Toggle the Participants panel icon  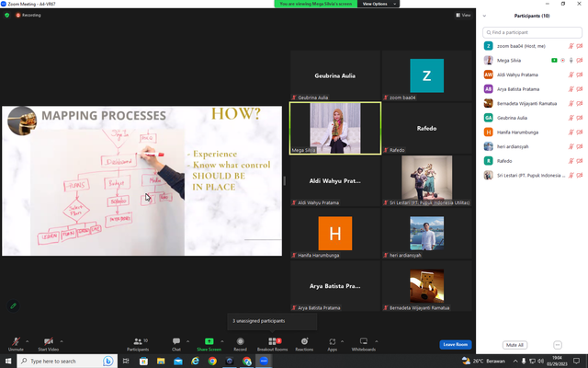click(x=138, y=341)
